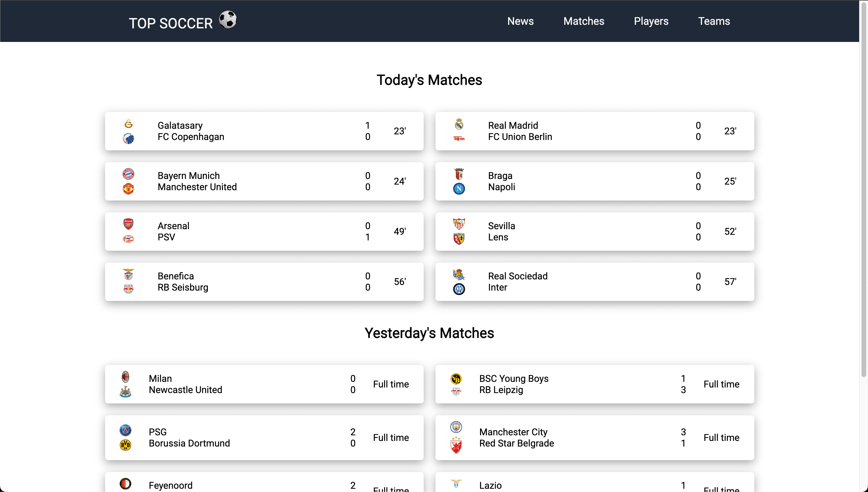
Task: Click the Sevilla club crest
Action: click(x=459, y=224)
